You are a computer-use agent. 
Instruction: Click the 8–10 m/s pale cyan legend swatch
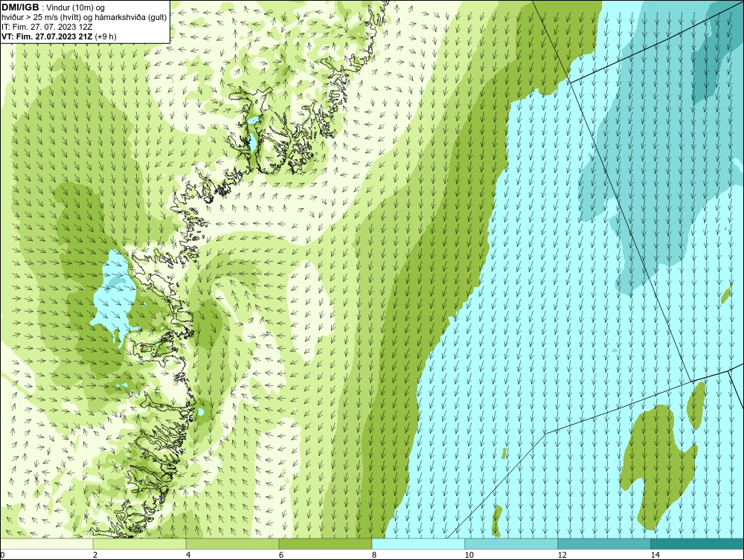[x=418, y=544]
